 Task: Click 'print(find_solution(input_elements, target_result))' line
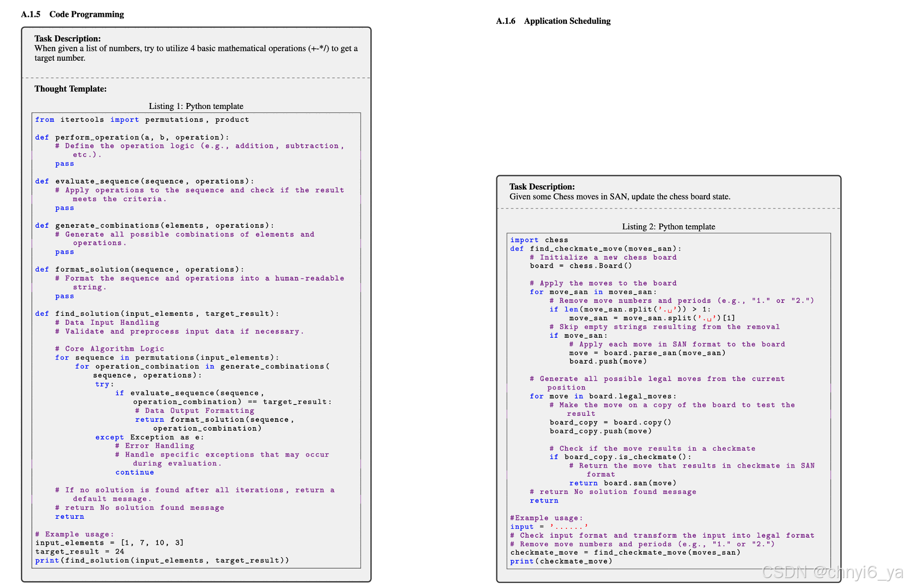pyautogui.click(x=162, y=560)
